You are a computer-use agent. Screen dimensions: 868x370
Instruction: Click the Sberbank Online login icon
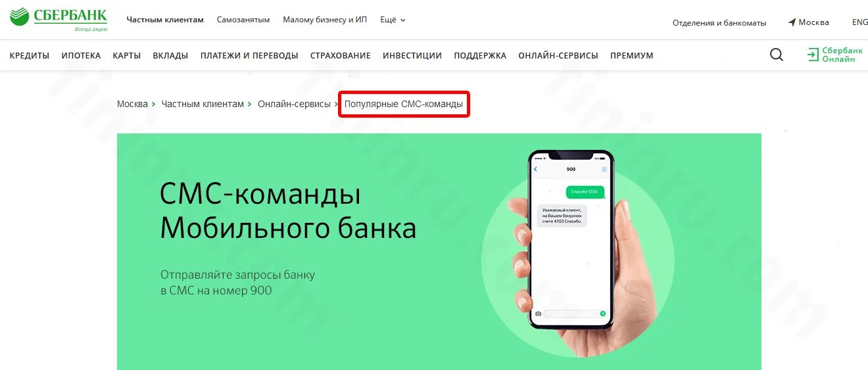point(813,55)
